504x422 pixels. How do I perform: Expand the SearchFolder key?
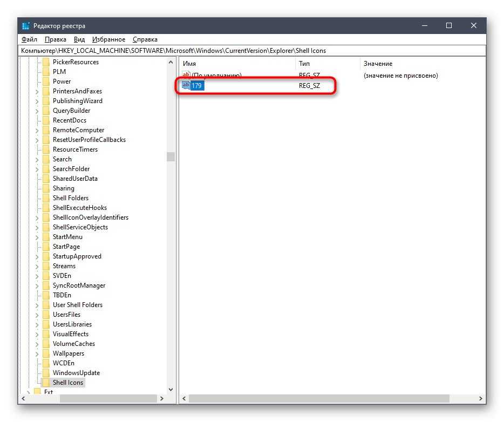[37, 169]
